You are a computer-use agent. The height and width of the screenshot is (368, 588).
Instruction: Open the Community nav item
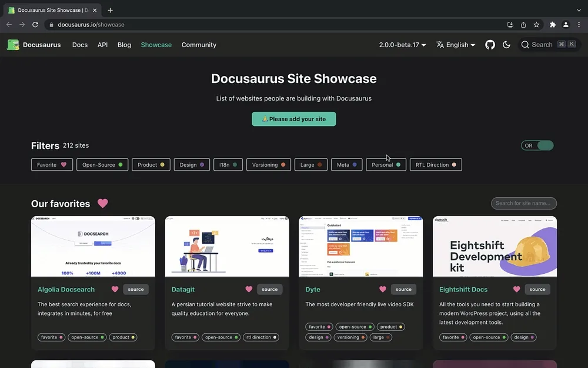[199, 45]
